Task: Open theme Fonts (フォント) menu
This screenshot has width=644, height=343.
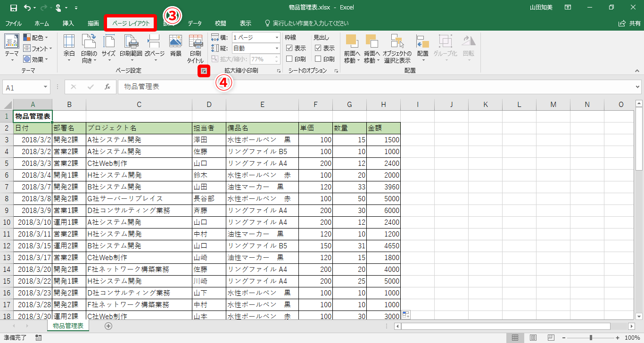Action: pyautogui.click(x=37, y=49)
